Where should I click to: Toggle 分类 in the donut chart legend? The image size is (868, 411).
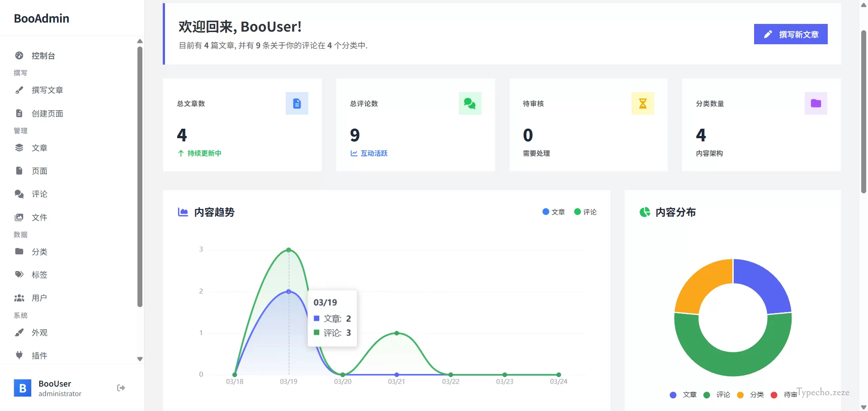(x=750, y=395)
